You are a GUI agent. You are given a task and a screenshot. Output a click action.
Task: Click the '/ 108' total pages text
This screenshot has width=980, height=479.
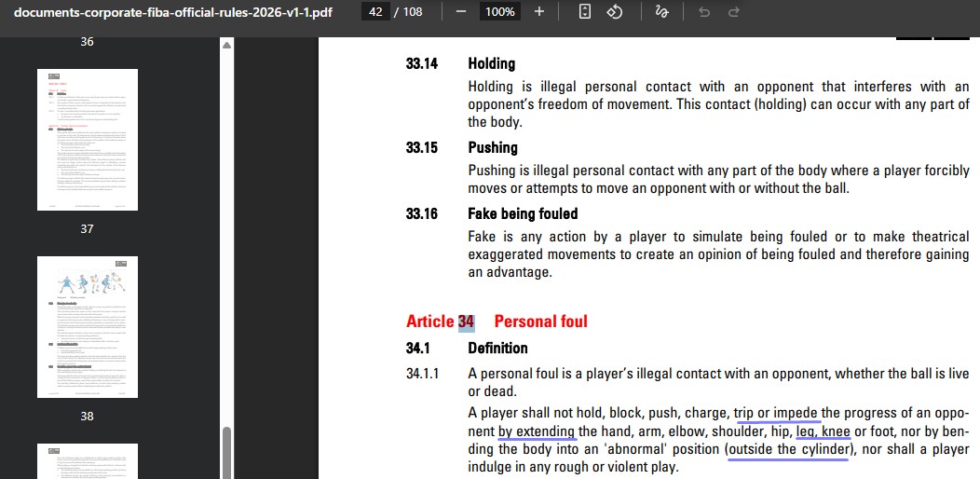pyautogui.click(x=408, y=12)
